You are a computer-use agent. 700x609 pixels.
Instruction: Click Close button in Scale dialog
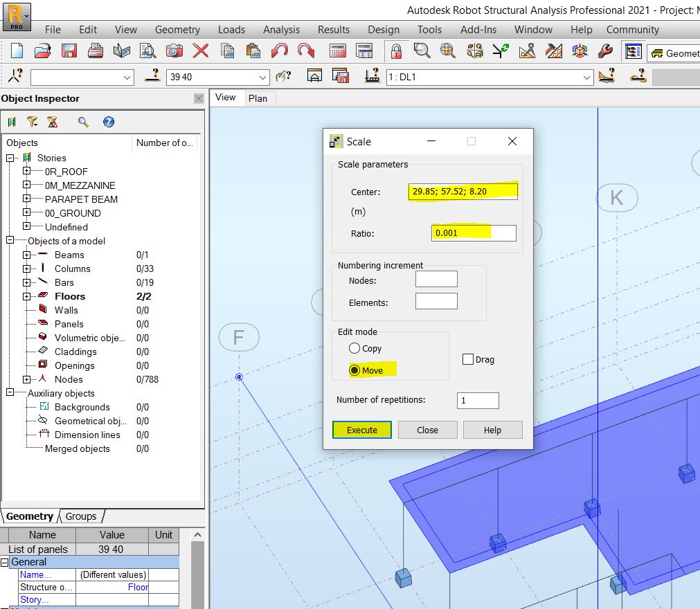[427, 430]
